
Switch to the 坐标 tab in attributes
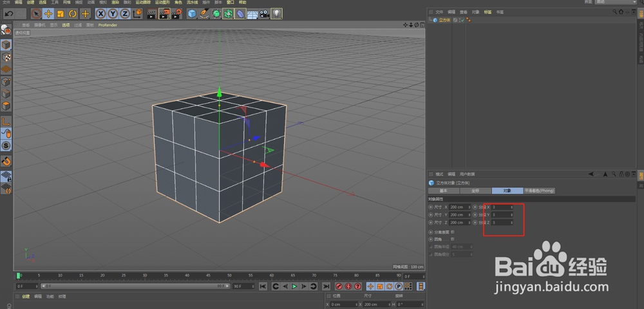point(475,191)
